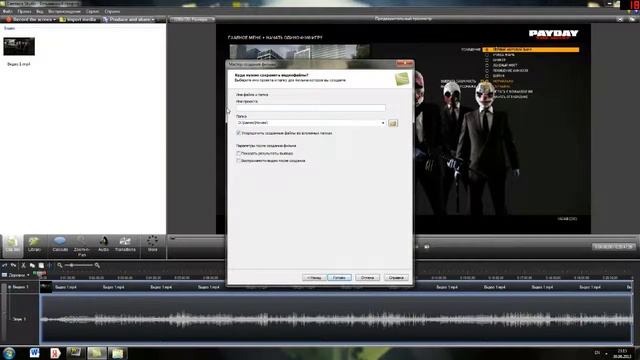Toggle show production results checkbox
640x360 pixels.
pyautogui.click(x=238, y=153)
